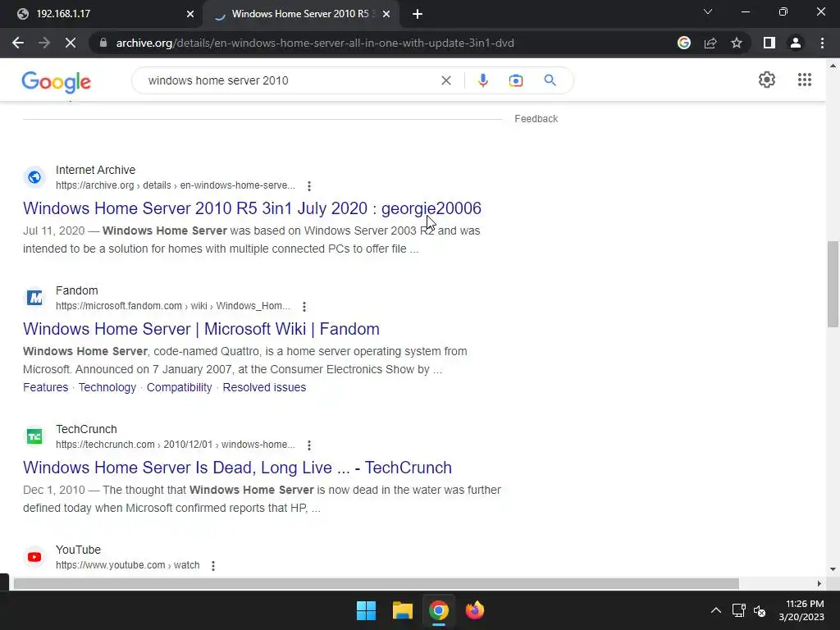Go to Google homepage via logo

coord(57,82)
